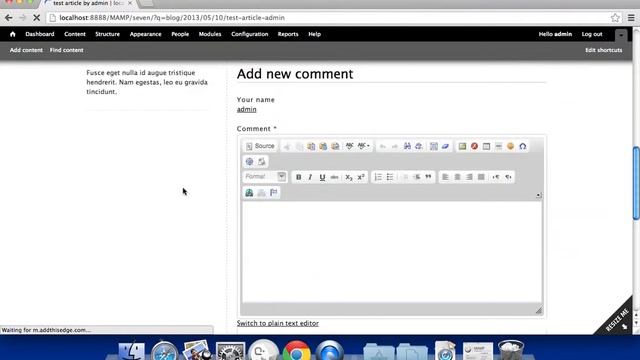640x360 pixels.
Task: Toggle Subscript formatting
Action: point(349,177)
